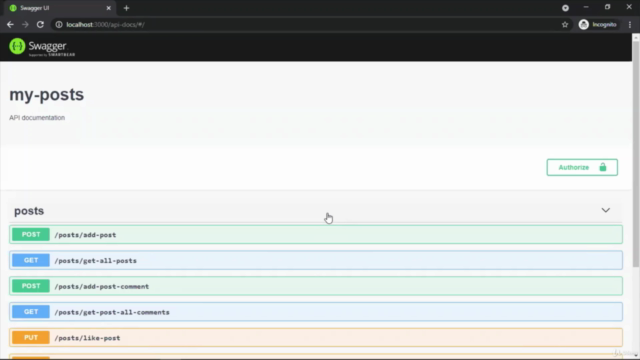Click the Chrome media/record indicator icon in title bar
Screen dimensions: 640x360
[565, 8]
